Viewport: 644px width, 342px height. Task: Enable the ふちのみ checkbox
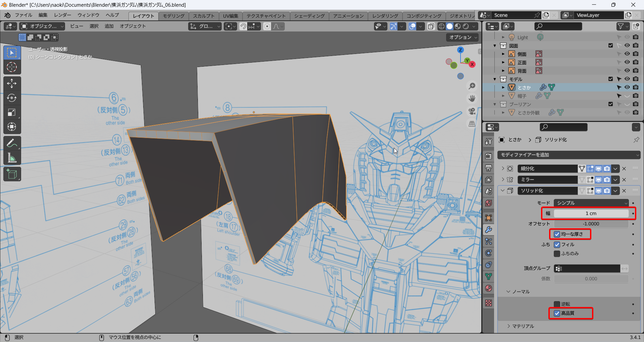(x=557, y=254)
